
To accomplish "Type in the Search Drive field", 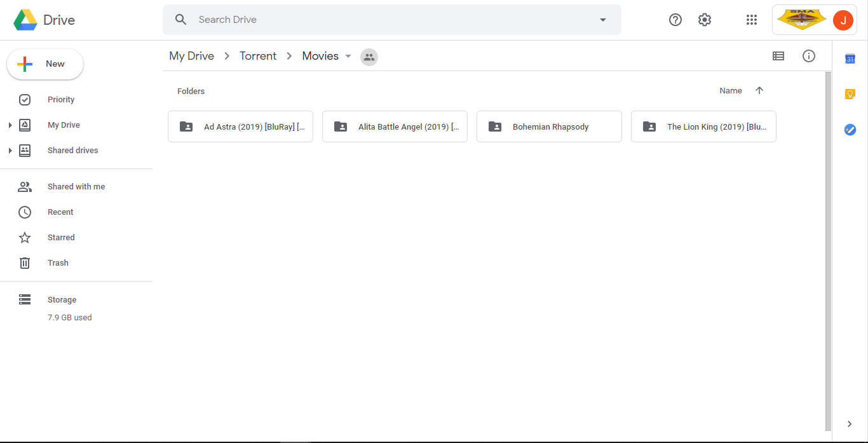I will 392,20.
